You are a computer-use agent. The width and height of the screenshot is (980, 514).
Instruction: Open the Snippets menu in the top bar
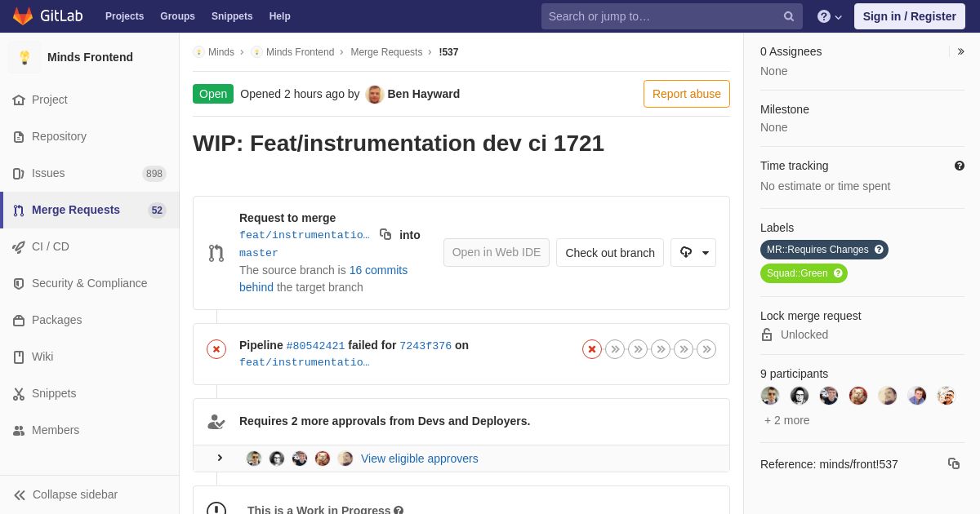[232, 16]
